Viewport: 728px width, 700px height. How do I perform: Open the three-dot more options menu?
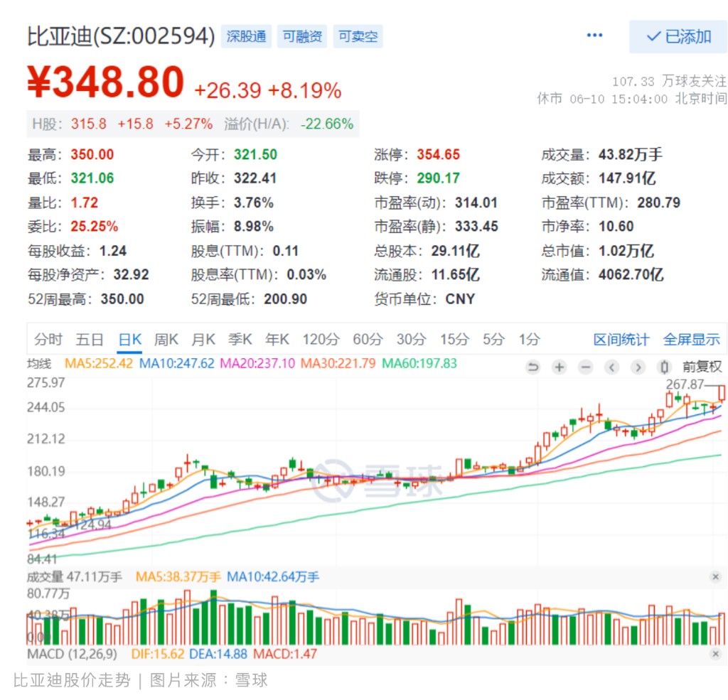click(x=594, y=36)
